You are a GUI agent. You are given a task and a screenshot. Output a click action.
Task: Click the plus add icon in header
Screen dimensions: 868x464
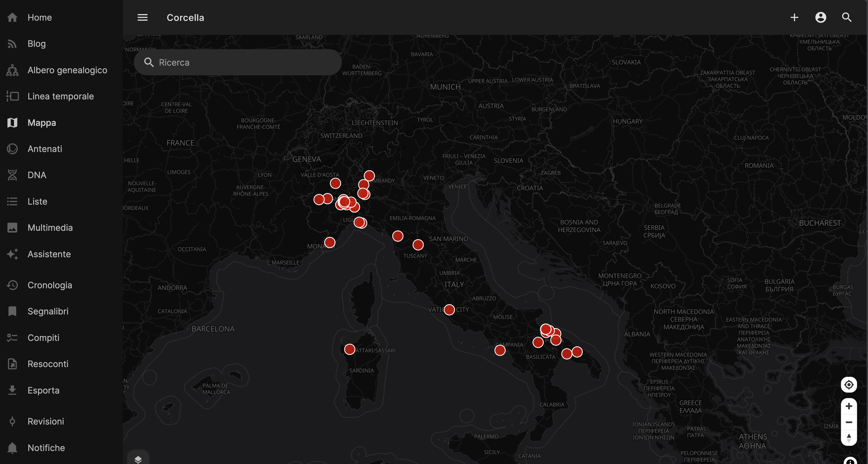[x=794, y=17]
